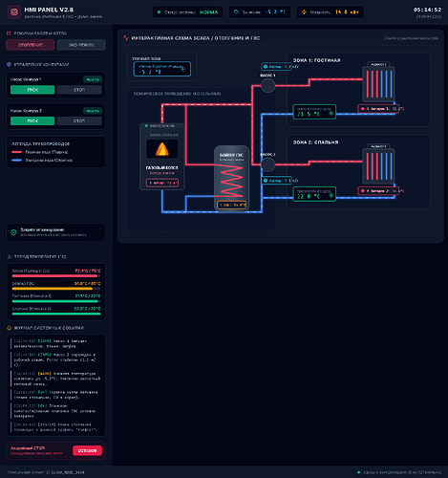Image resolution: width=448 pixels, height=478 pixels.
Task: Click the Насос 2 pump circle
Action: (x=267, y=164)
